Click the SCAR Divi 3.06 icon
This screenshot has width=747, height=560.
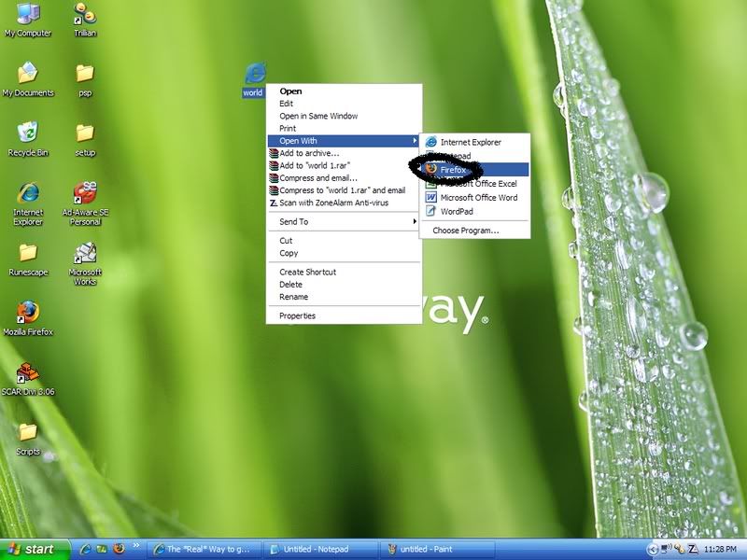click(28, 372)
